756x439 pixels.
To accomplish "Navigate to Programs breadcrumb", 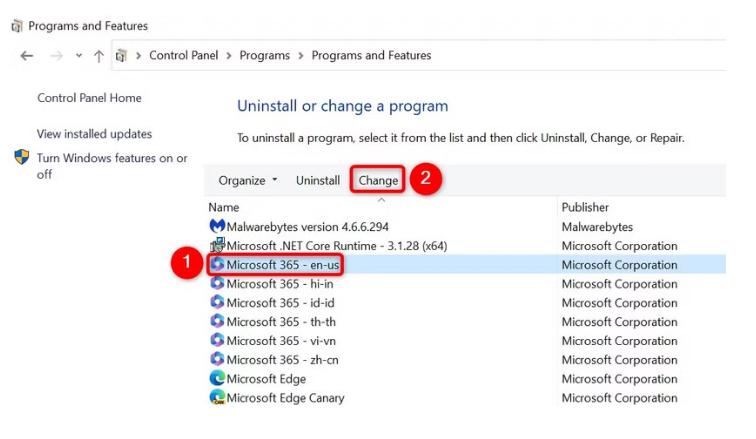I will point(265,55).
